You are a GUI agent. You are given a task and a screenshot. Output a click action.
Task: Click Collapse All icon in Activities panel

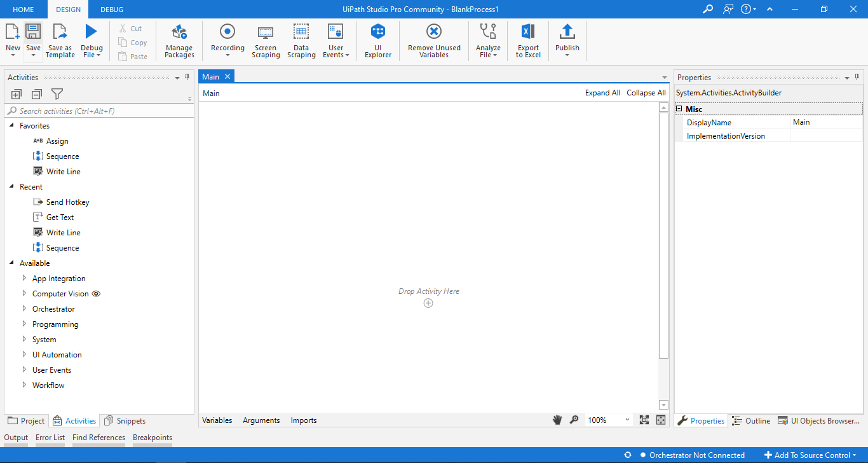(x=36, y=94)
